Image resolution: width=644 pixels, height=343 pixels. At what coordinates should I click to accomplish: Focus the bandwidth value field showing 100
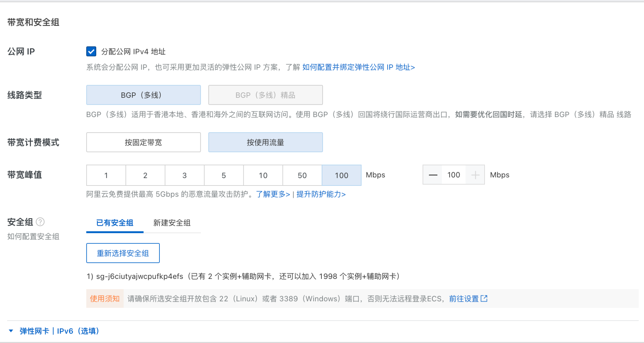coord(454,175)
